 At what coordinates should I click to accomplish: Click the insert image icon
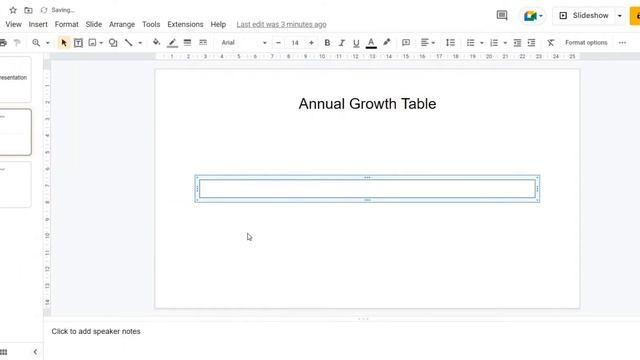coord(92,42)
